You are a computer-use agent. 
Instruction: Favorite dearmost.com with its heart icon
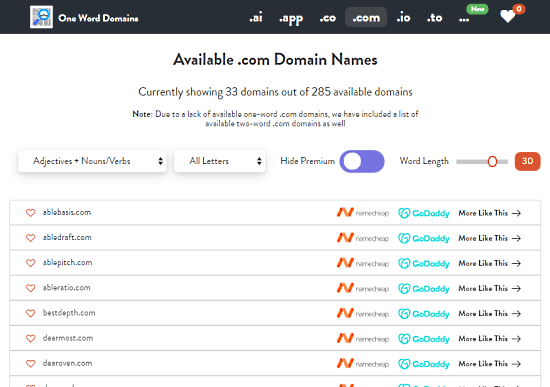click(x=31, y=339)
